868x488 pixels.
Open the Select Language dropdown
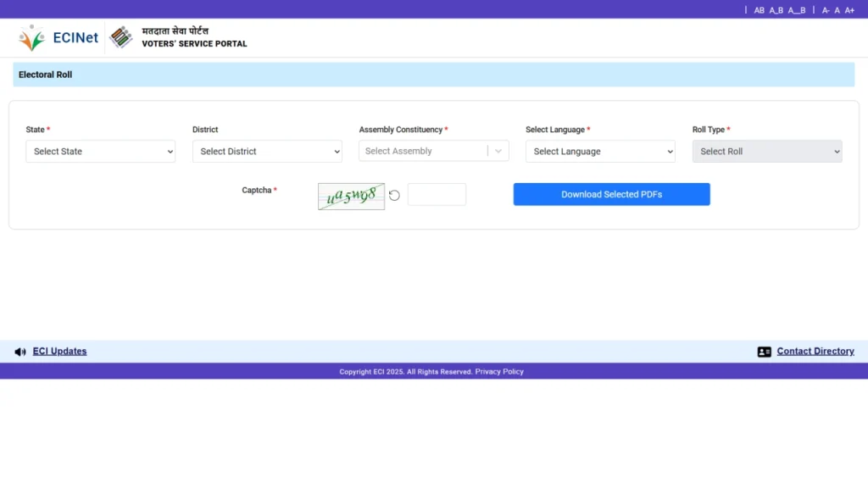[x=600, y=152]
